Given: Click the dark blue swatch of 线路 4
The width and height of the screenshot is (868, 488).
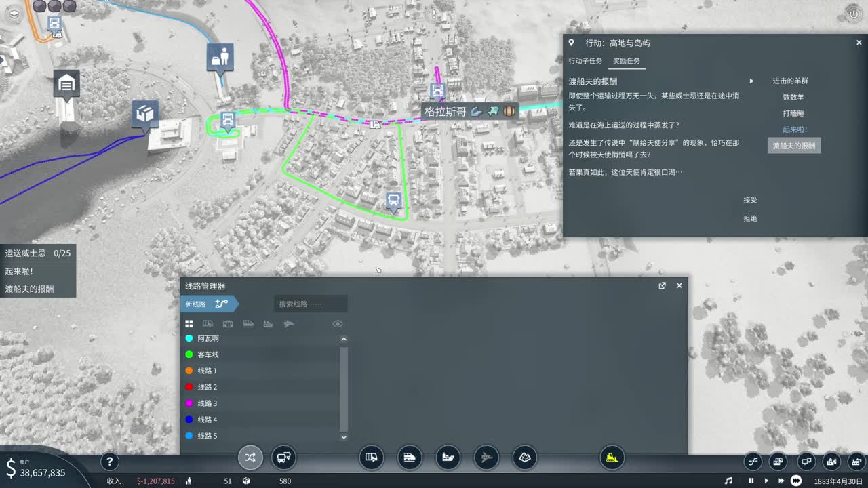Looking at the screenshot, I should (189, 420).
